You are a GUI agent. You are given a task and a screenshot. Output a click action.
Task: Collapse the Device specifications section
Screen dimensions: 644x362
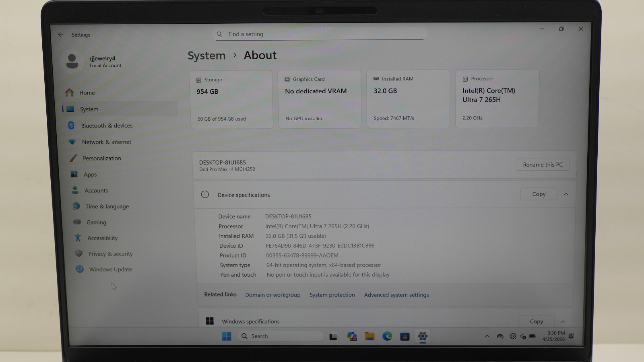(566, 194)
